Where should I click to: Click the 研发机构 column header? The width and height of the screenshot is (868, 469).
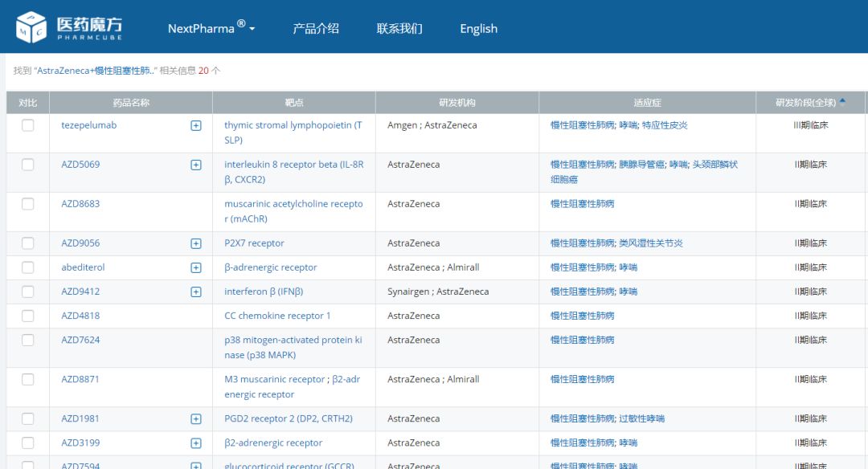pyautogui.click(x=457, y=102)
